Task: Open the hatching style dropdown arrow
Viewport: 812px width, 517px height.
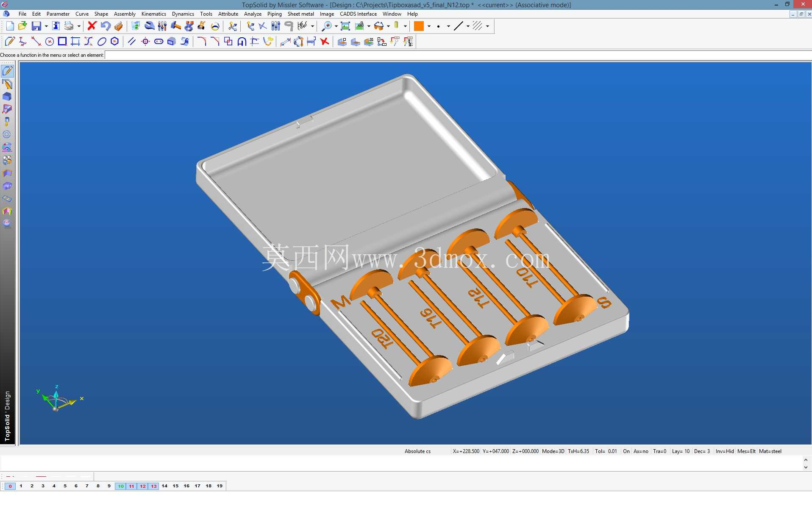Action: [x=487, y=26]
